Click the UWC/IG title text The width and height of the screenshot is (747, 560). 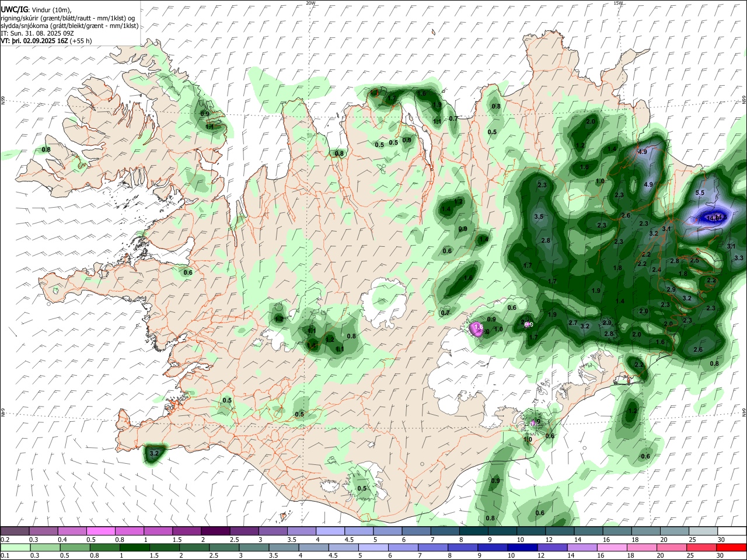point(13,9)
